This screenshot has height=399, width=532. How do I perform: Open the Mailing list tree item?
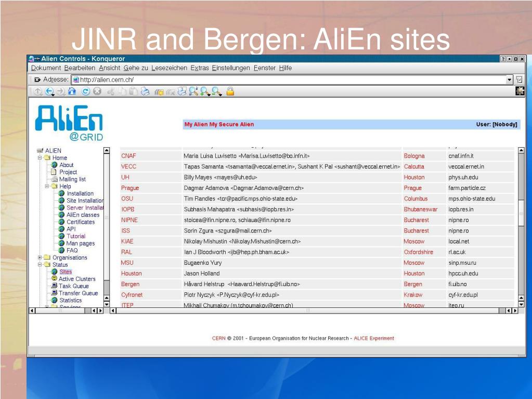tap(73, 179)
